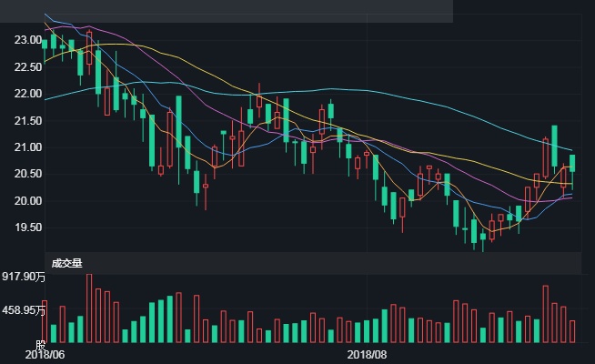Viewport: 595px width, 364px height.
Task: Select the tallest red volume bar
Action: [x=89, y=308]
